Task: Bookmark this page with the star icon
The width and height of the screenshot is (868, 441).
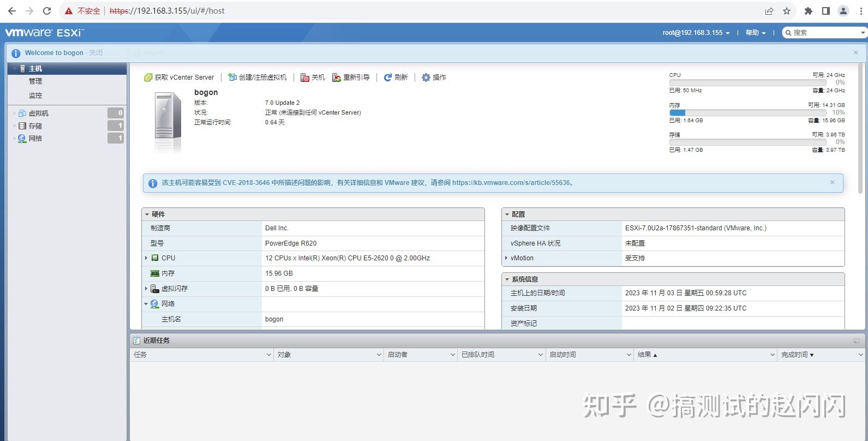Action: [x=787, y=11]
